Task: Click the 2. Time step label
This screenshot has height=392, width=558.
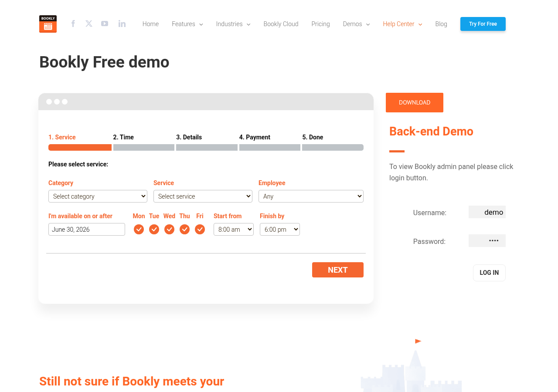Action: coord(123,137)
